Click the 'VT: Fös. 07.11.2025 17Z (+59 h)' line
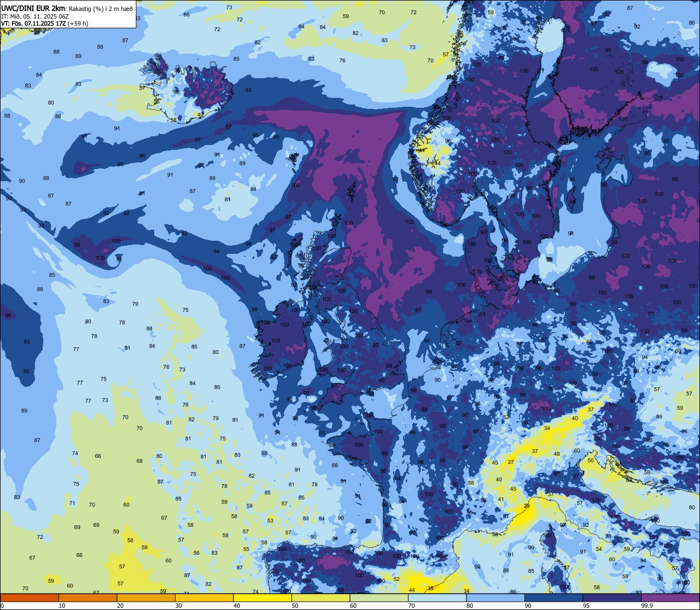Viewport: 700px width, 610px height. tap(45, 24)
